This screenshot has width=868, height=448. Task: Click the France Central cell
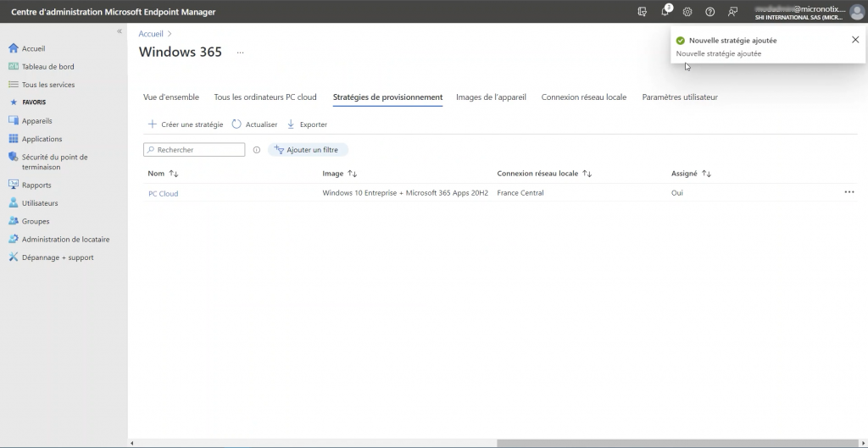pos(520,193)
